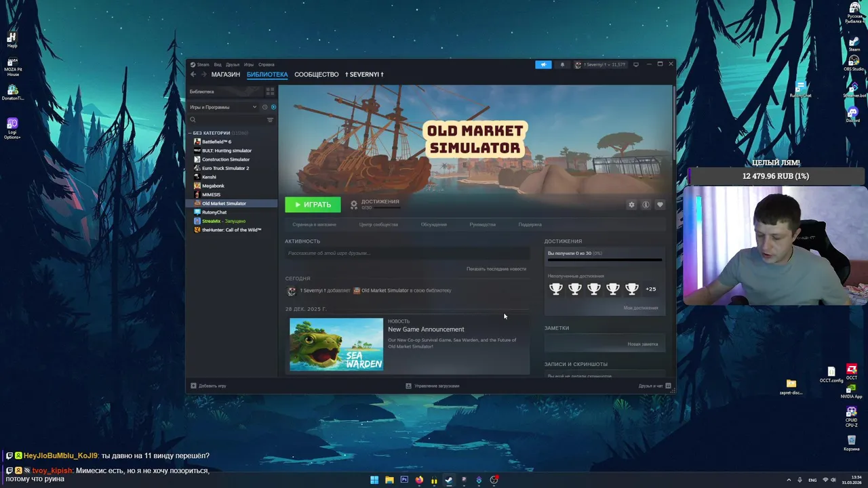Viewport: 868px width, 488px height.
Task: Add Old Market Simulator to favorites heart
Action: pyautogui.click(x=660, y=205)
